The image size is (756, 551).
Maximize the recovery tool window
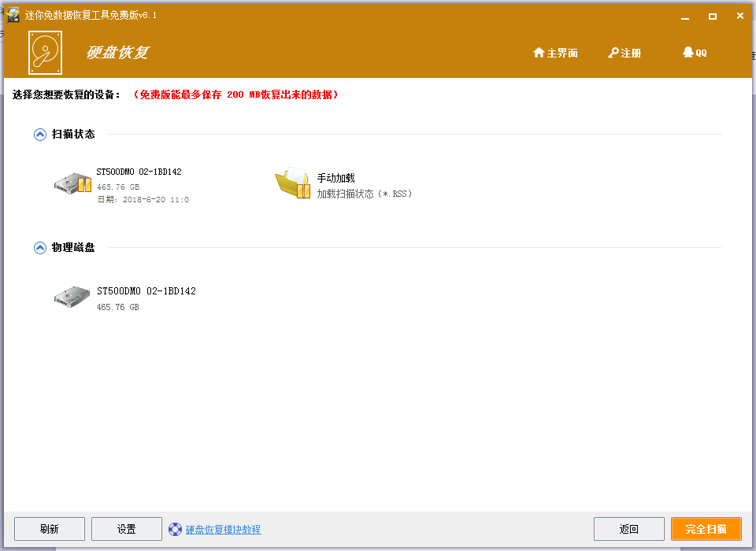[713, 17]
